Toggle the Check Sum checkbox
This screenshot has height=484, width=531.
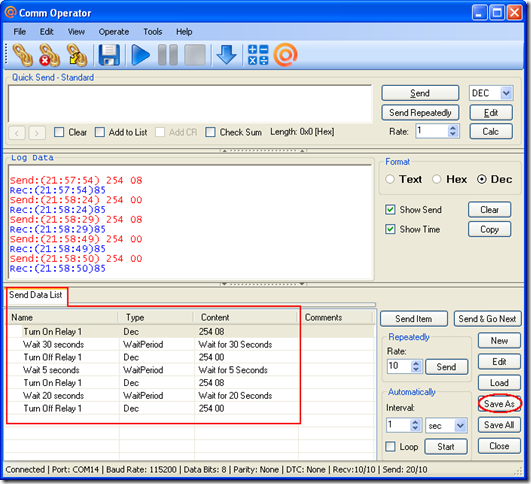(210, 132)
